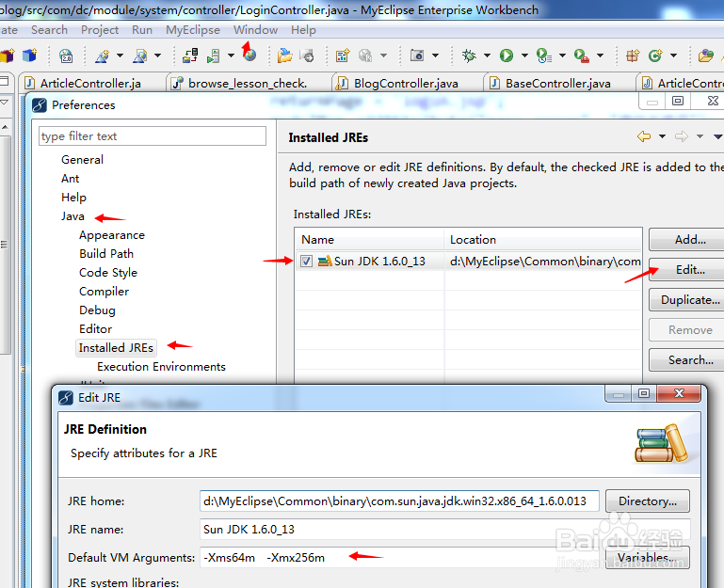Click the camera snapshot toolbar icon
The image size is (724, 588).
pos(417,56)
